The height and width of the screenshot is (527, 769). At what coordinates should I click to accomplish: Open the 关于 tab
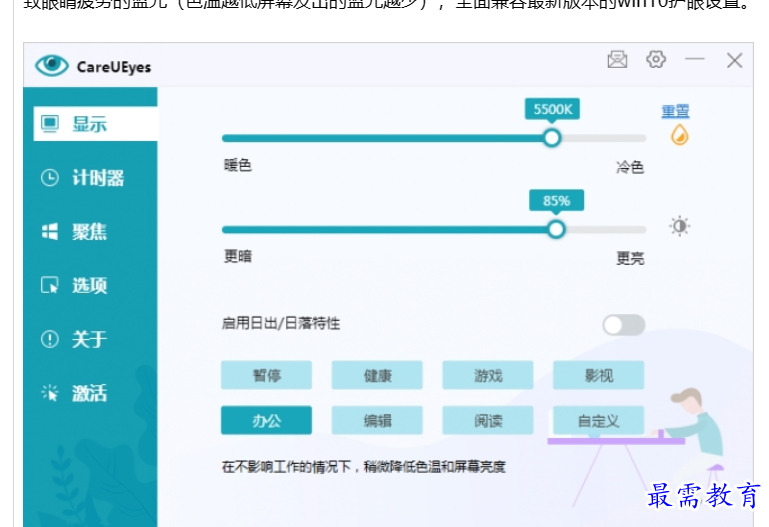[x=90, y=339]
